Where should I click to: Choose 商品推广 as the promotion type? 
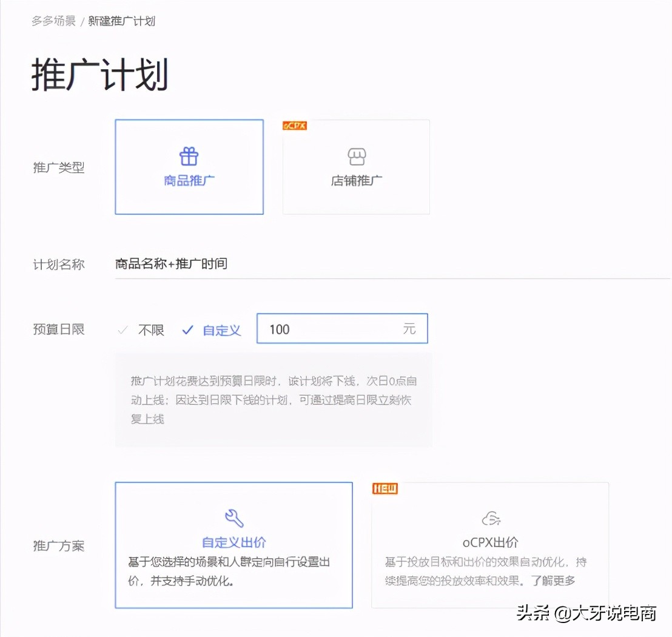(189, 166)
